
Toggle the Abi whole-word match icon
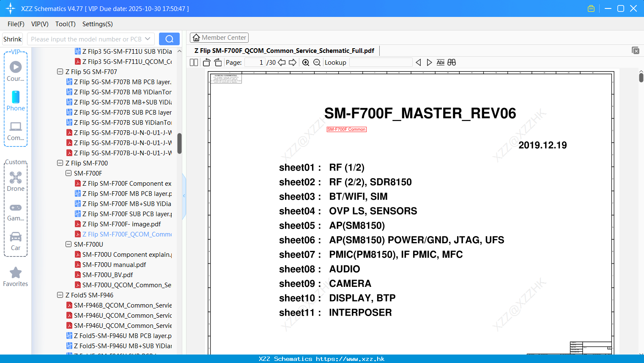coord(440,62)
